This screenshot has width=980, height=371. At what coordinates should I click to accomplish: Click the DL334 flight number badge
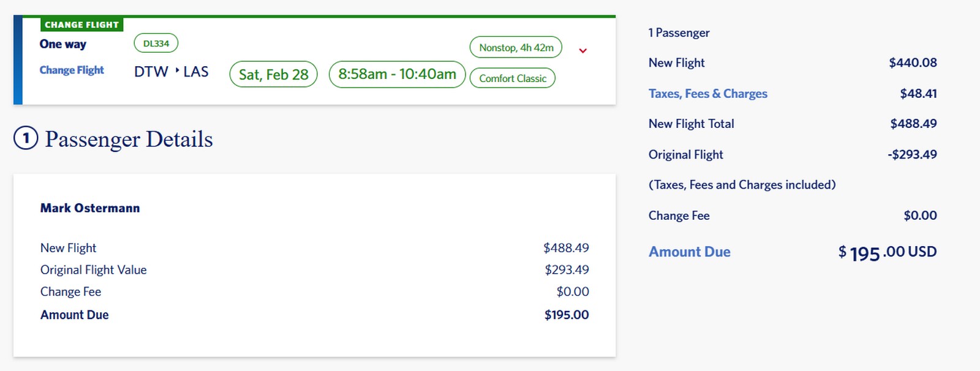click(x=155, y=43)
